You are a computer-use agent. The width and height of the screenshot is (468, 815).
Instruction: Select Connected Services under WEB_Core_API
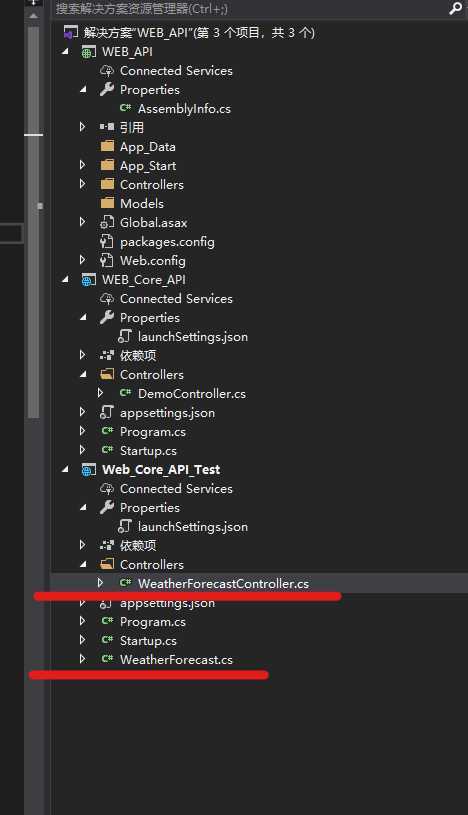point(176,299)
